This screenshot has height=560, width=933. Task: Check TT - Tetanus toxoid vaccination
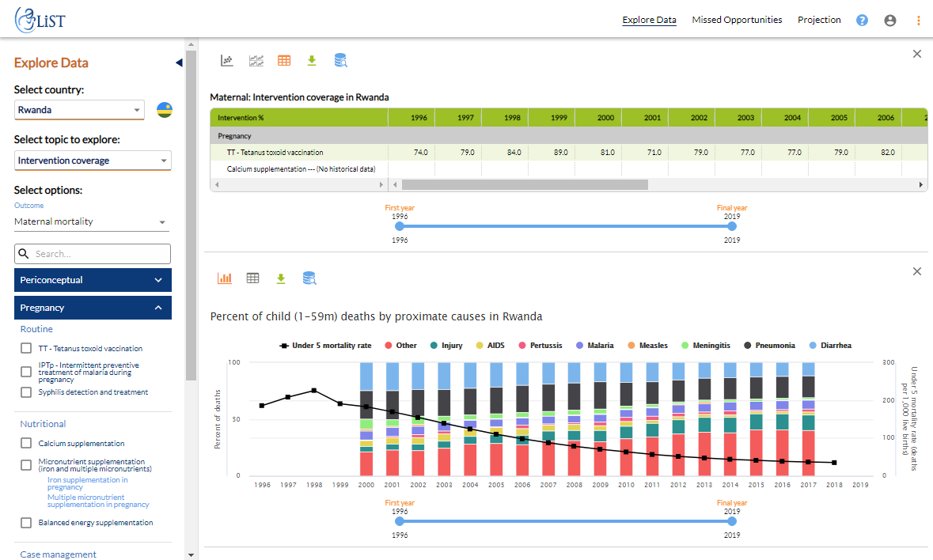(26, 348)
